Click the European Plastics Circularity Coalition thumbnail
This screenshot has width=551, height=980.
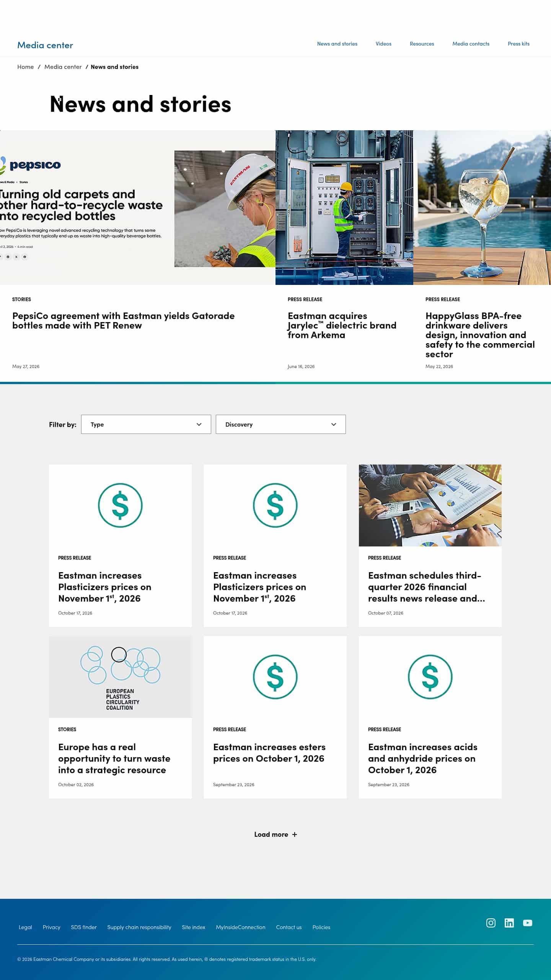click(120, 677)
